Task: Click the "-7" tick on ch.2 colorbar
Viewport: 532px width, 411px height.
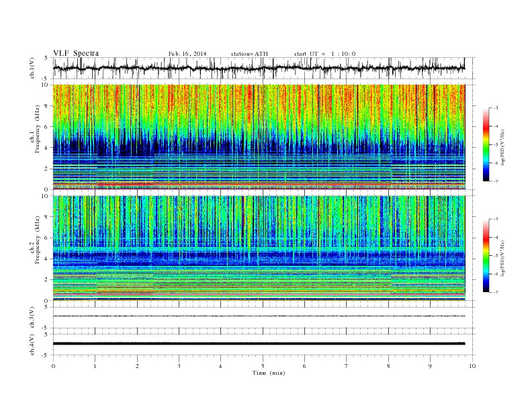Action: click(x=496, y=292)
